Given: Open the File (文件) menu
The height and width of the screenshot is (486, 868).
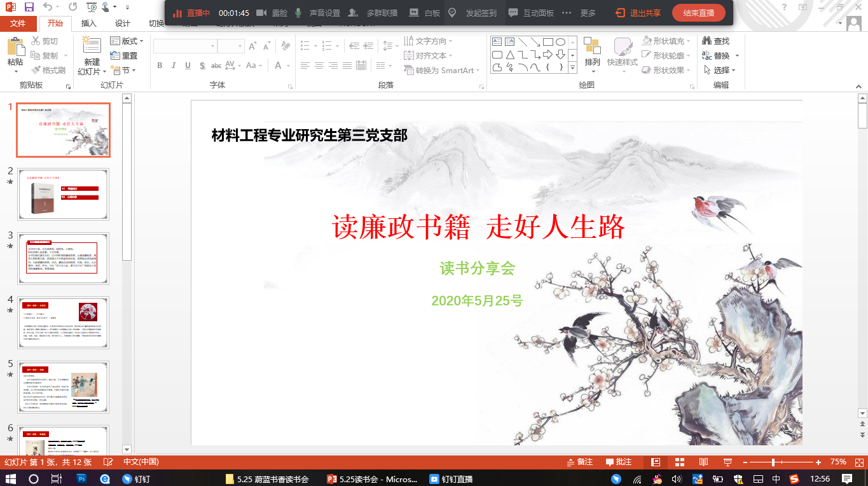Looking at the screenshot, I should pyautogui.click(x=18, y=24).
